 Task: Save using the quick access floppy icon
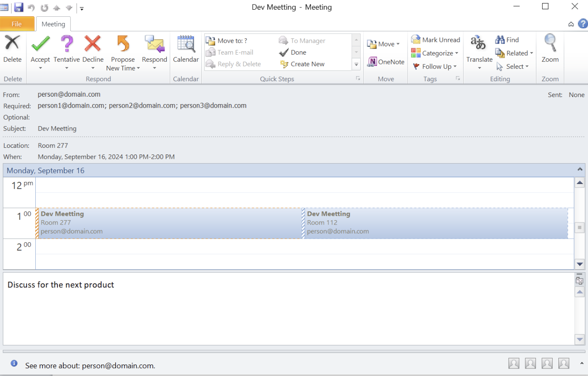pyautogui.click(x=19, y=8)
